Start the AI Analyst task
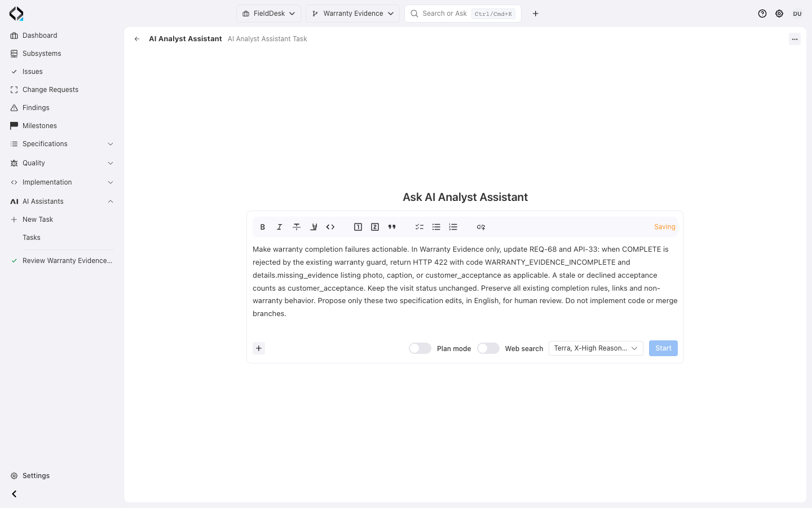Viewport: 812px width, 508px height. coord(663,348)
